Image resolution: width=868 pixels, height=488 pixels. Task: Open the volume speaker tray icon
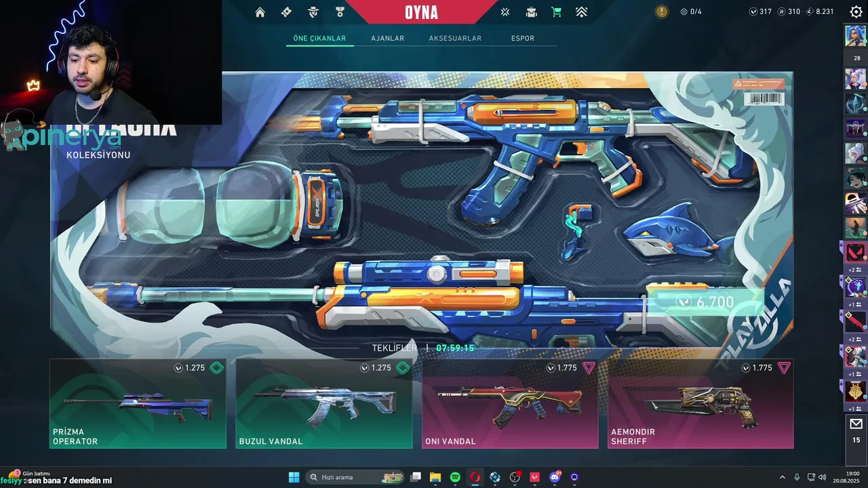823,477
